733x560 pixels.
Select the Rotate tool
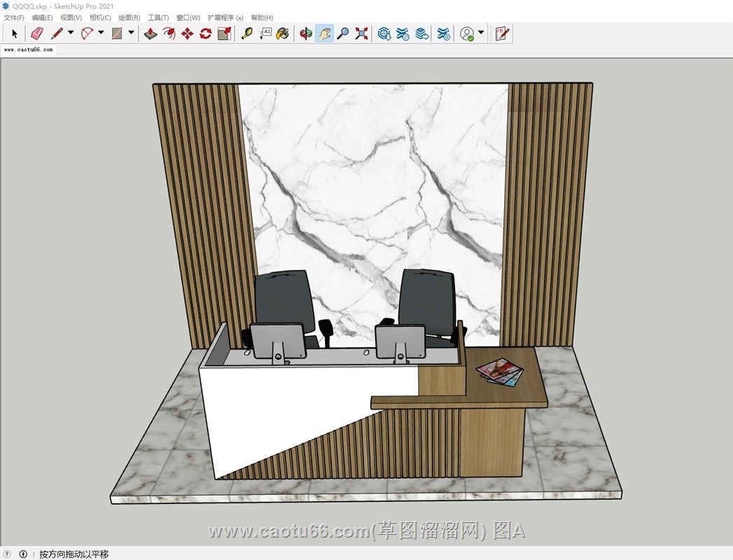pyautogui.click(x=206, y=33)
